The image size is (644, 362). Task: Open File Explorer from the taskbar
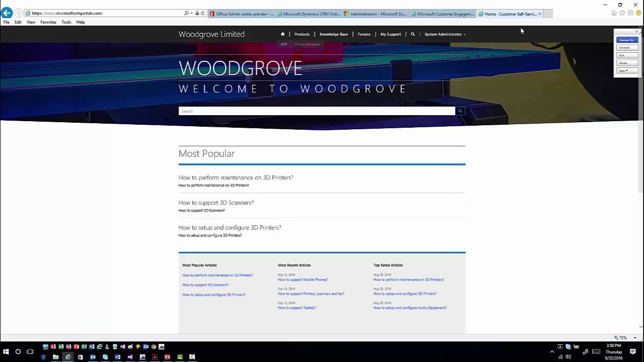click(x=55, y=357)
